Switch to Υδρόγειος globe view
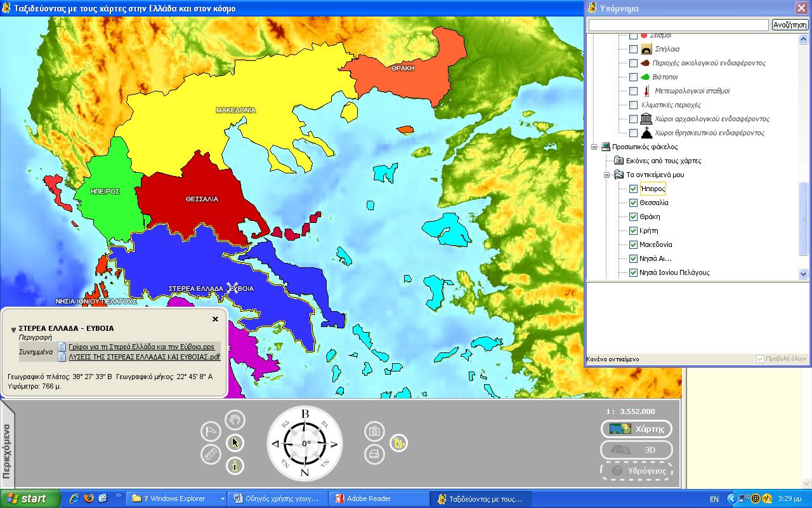The width and height of the screenshot is (812, 508). (x=636, y=471)
